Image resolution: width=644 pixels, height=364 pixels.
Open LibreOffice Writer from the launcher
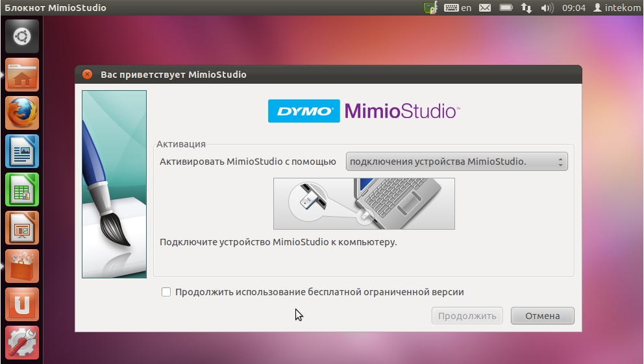22,151
